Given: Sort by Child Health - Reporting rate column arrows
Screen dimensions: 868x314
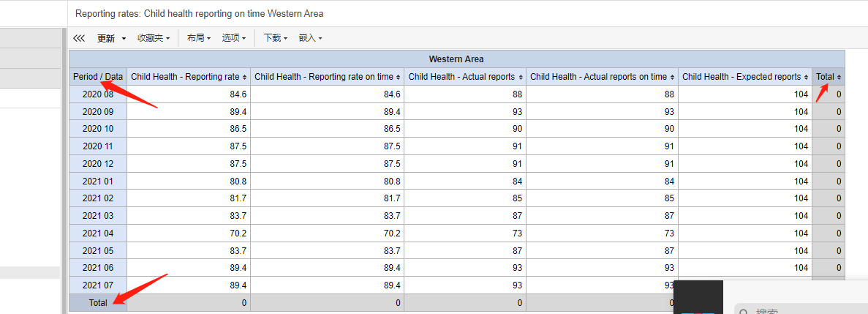Looking at the screenshot, I should coord(245,77).
